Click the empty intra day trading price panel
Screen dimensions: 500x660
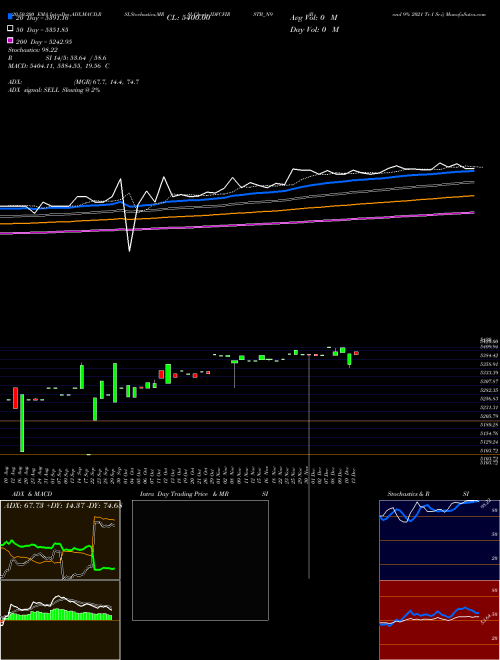coord(200,560)
